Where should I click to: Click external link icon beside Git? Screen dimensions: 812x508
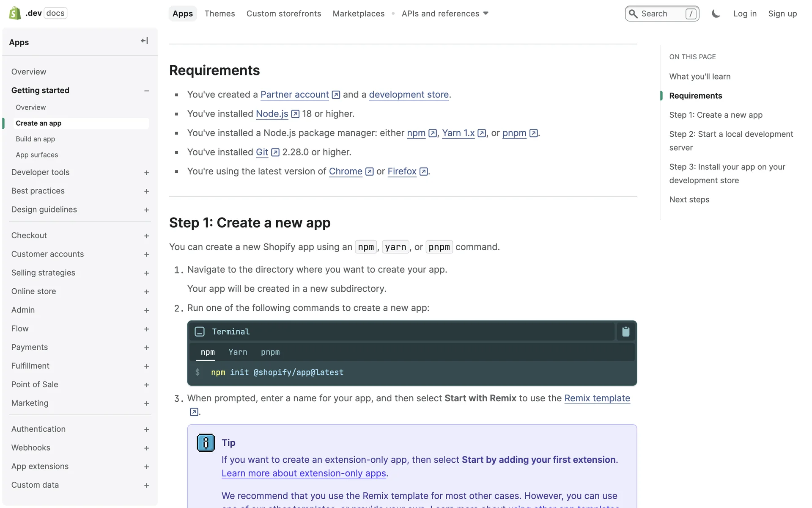pos(275,152)
